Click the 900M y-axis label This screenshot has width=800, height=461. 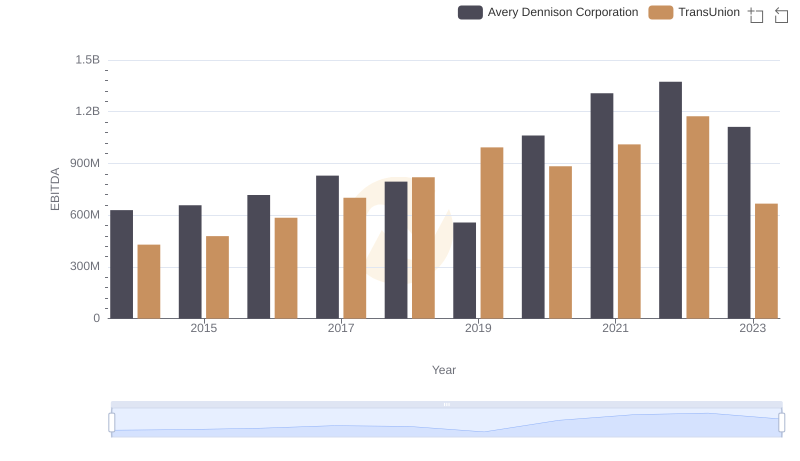[x=85, y=164]
